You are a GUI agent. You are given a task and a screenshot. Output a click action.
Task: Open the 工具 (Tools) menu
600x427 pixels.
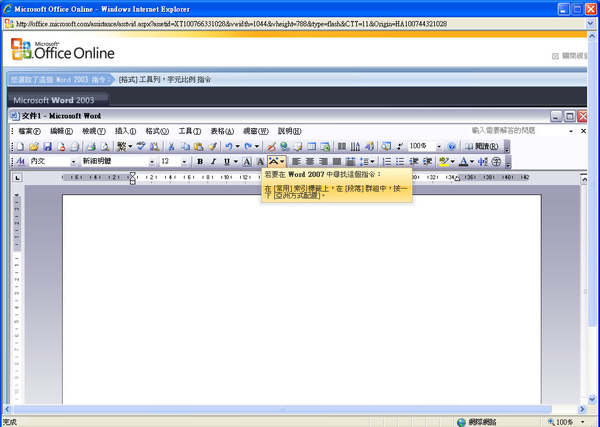point(190,131)
